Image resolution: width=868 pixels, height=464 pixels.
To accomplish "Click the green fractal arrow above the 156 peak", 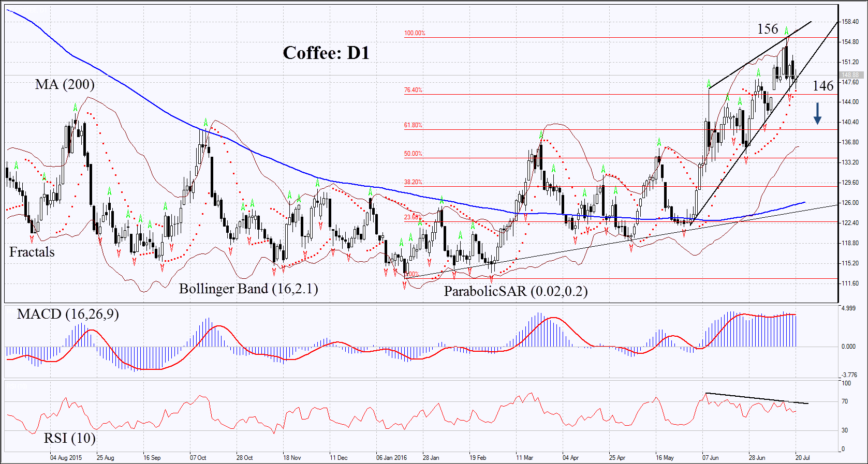I will pos(786,31).
